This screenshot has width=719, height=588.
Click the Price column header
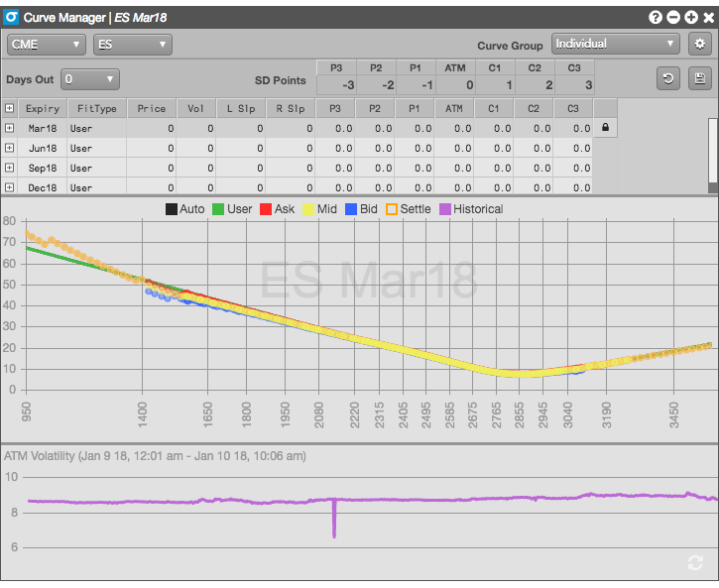click(x=152, y=109)
